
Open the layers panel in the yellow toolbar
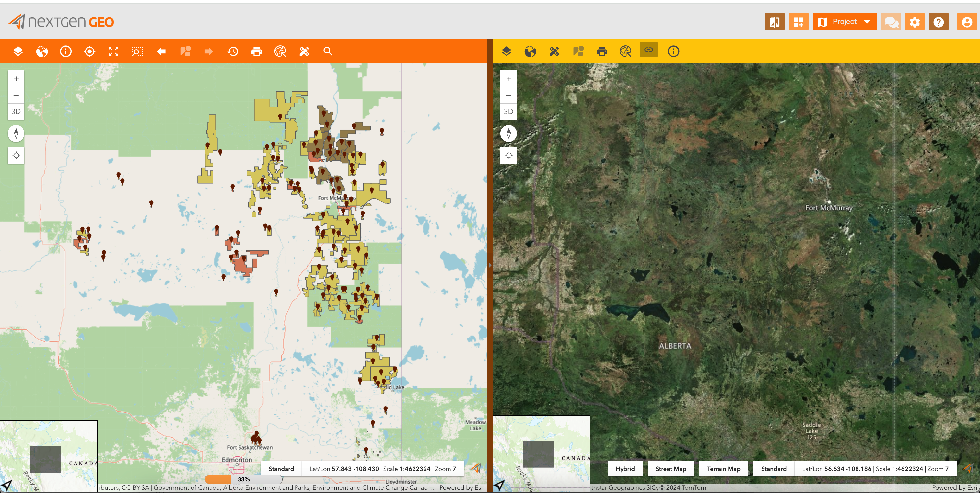(506, 51)
